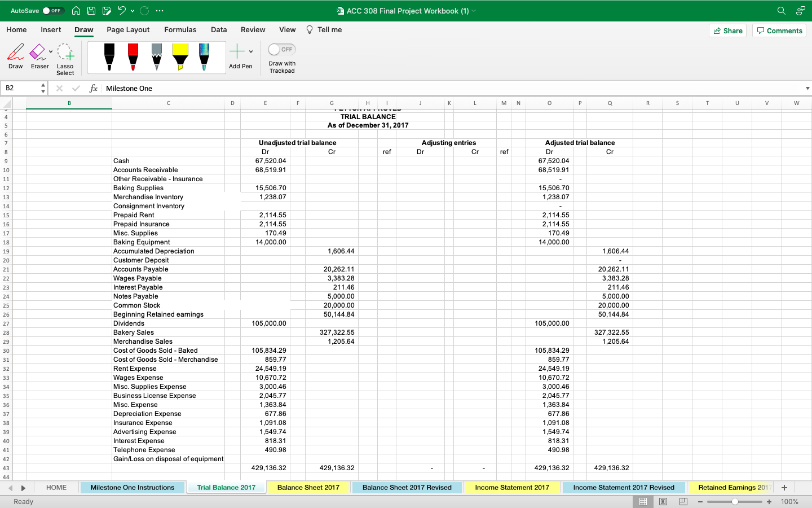Pick the yellow highlighter pen
The image size is (812, 508).
point(180,55)
